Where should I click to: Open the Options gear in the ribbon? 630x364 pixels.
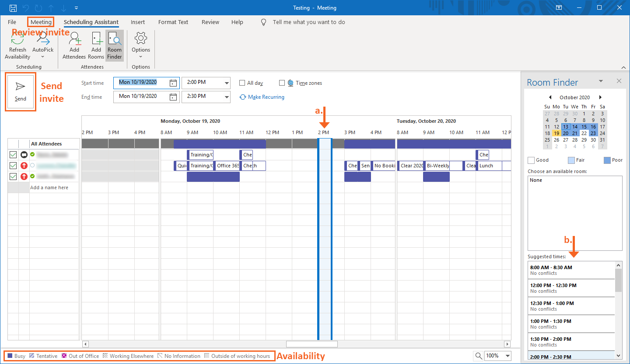[140, 45]
